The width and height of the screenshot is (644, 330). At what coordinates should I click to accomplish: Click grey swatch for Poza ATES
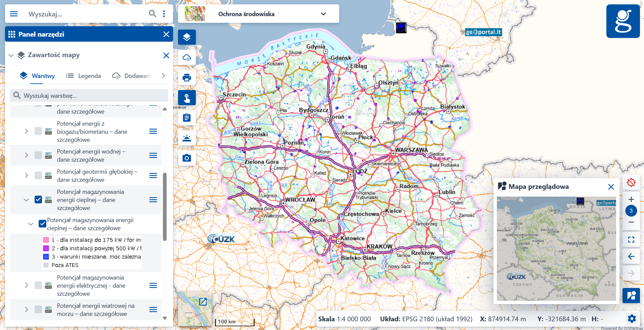point(46,265)
